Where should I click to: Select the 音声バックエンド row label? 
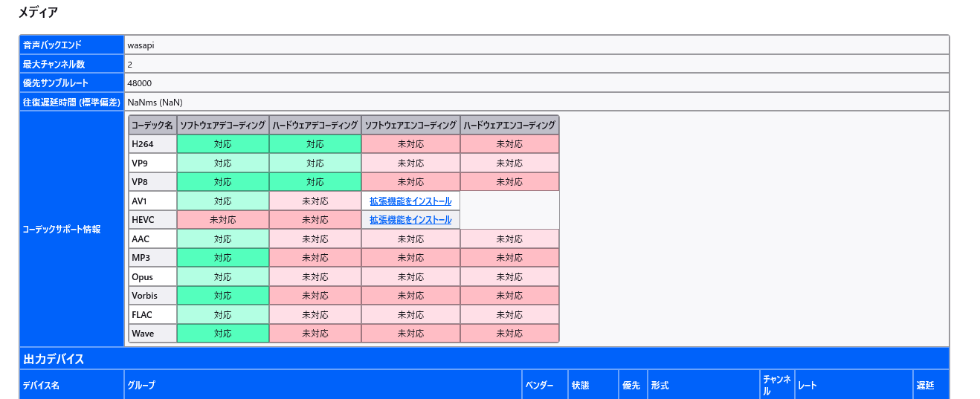pyautogui.click(x=71, y=45)
